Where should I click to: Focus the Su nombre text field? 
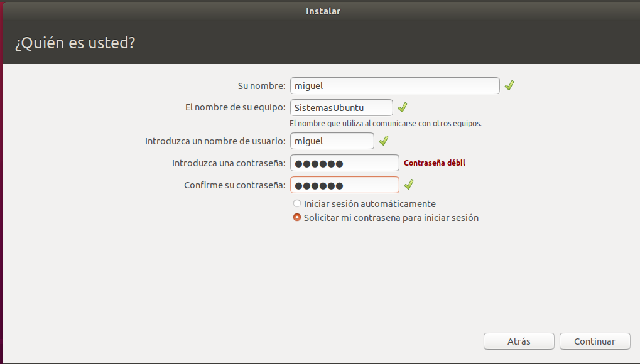394,85
